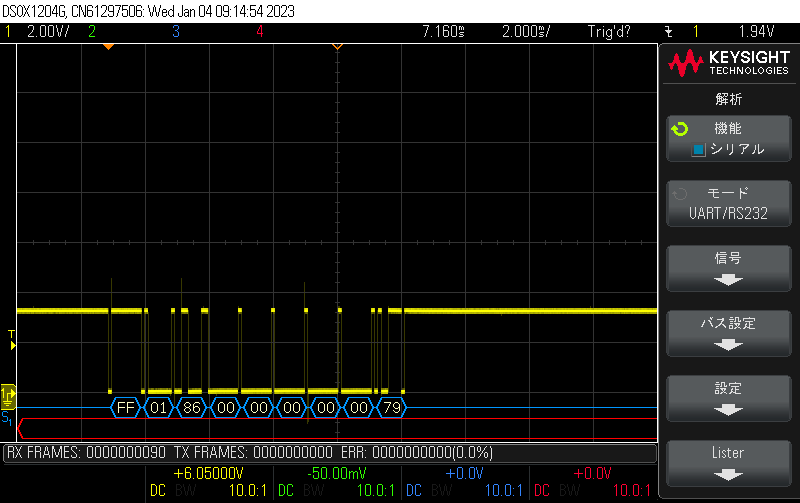Open the バス設定 submenu
Viewport: 800px width, 503px height.
[727, 334]
